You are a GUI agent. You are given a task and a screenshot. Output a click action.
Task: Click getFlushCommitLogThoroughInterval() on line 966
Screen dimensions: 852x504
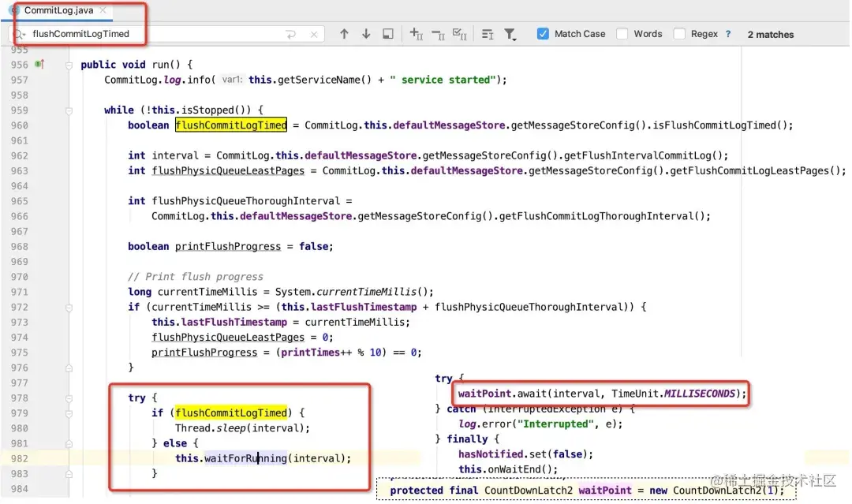[x=601, y=216]
